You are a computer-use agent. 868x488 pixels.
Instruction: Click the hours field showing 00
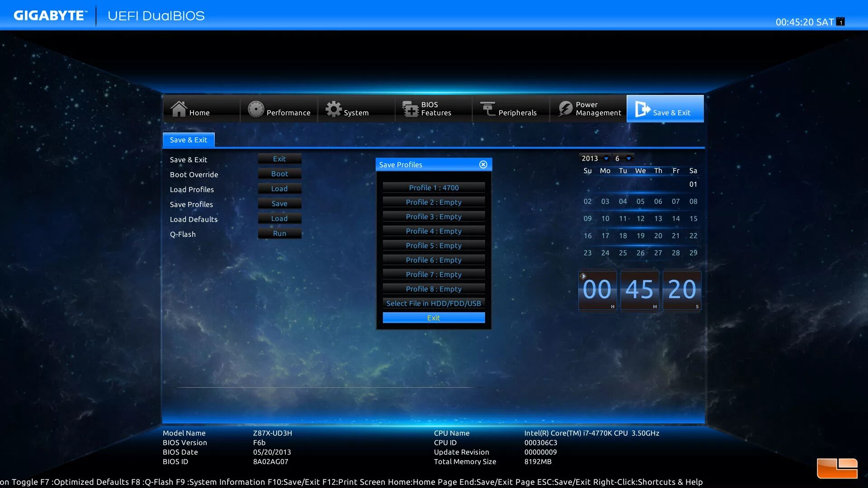point(597,290)
